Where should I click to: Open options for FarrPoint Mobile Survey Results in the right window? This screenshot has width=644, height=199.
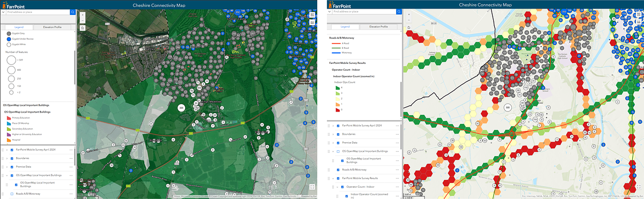[398, 178]
